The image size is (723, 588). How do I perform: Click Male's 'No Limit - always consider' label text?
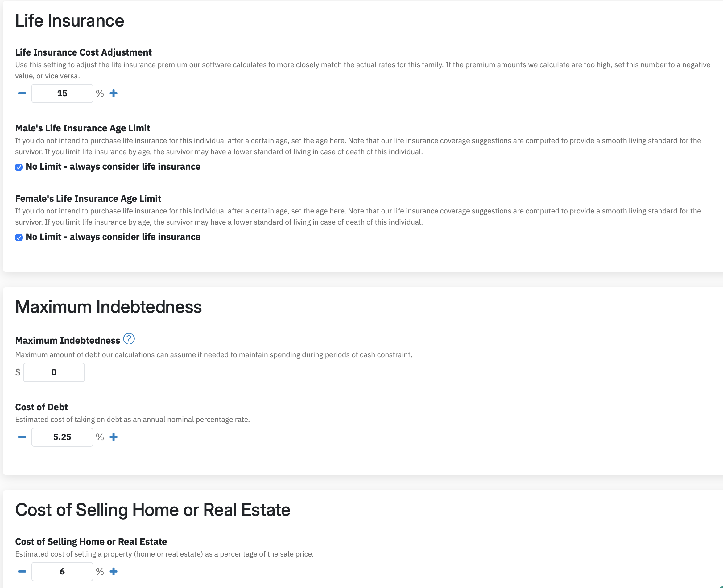click(x=113, y=167)
